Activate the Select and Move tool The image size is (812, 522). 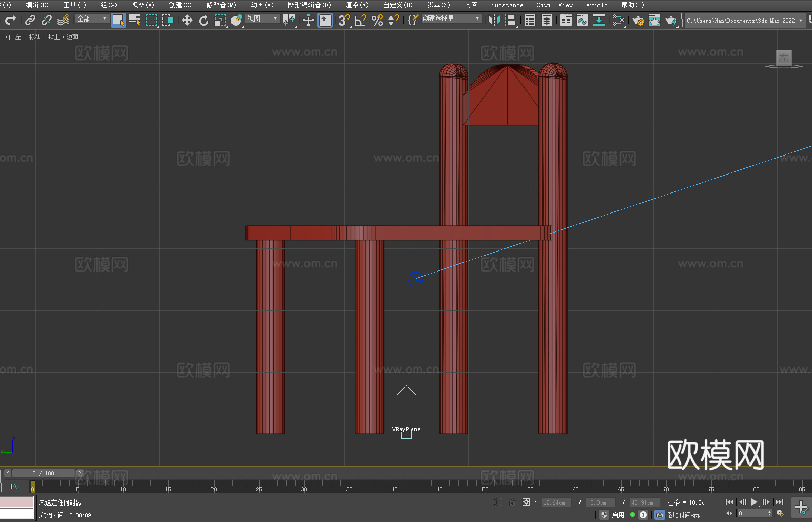187,20
